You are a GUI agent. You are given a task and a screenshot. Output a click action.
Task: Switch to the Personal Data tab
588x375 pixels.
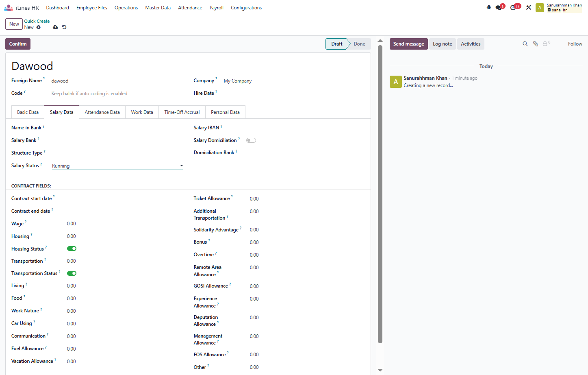tap(225, 112)
